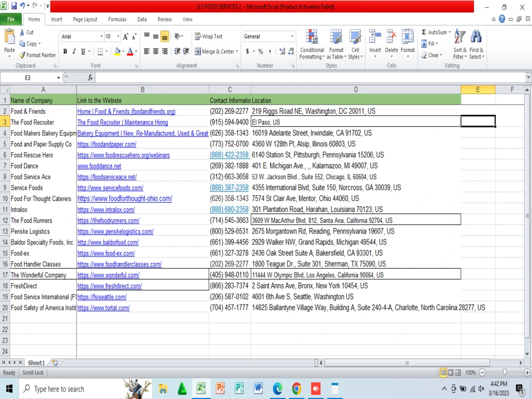Save workbook from Quick Access Toolbar

coord(14,6)
